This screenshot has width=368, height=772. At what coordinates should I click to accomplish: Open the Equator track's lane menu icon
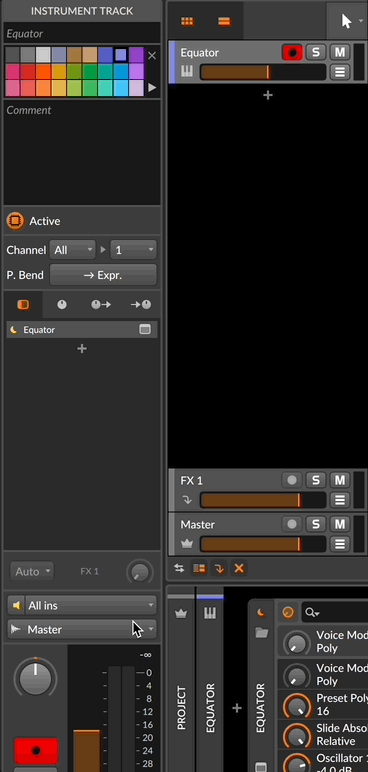pos(339,72)
